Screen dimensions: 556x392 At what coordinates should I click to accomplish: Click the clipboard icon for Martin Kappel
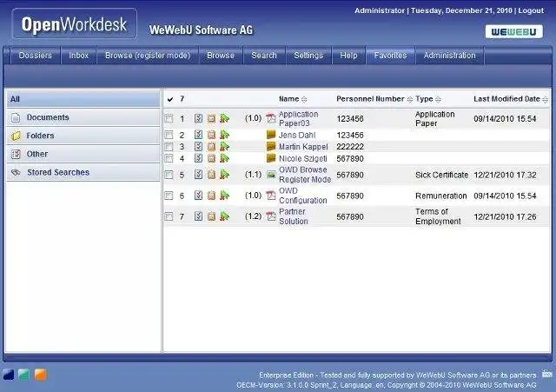211,147
